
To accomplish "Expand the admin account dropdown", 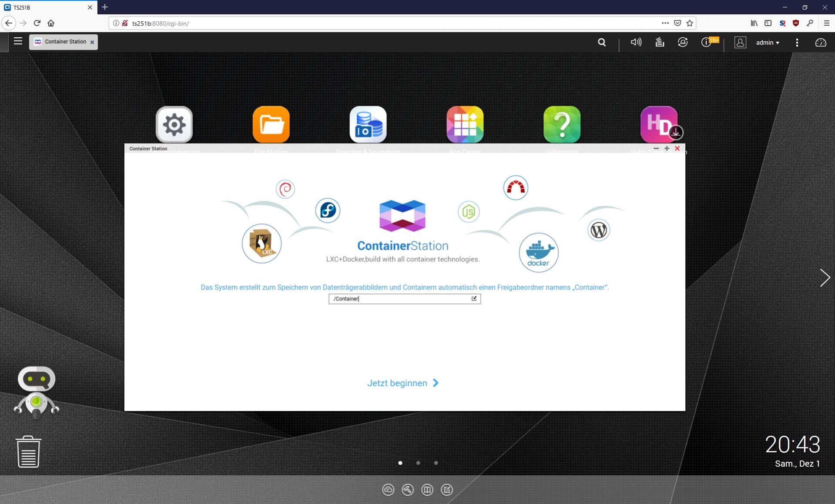I will (768, 42).
